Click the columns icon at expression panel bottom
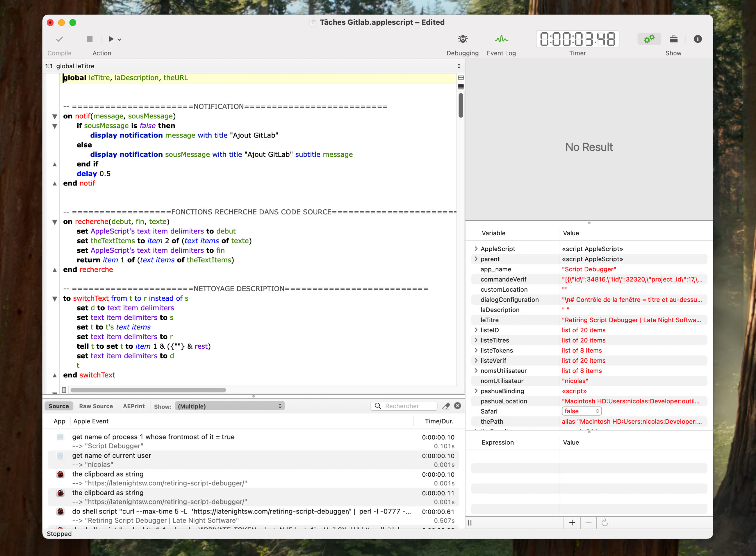This screenshot has height=556, width=756. (x=470, y=522)
